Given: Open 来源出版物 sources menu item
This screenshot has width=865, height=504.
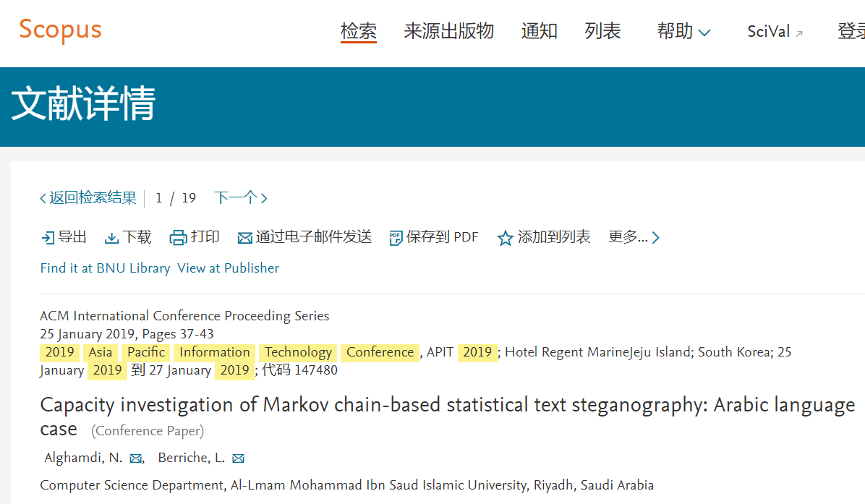Looking at the screenshot, I should pyautogui.click(x=448, y=31).
